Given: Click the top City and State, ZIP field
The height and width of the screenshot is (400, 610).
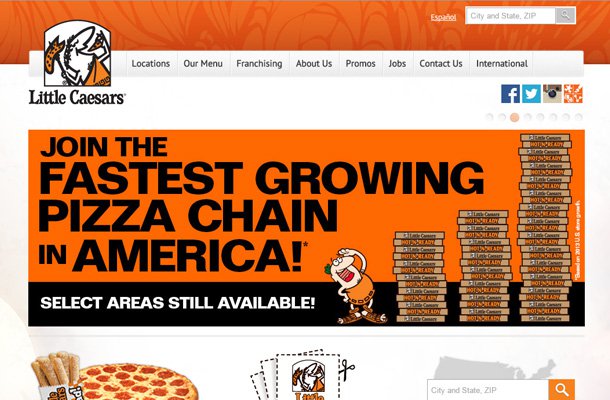Looking at the screenshot, I should point(510,16).
